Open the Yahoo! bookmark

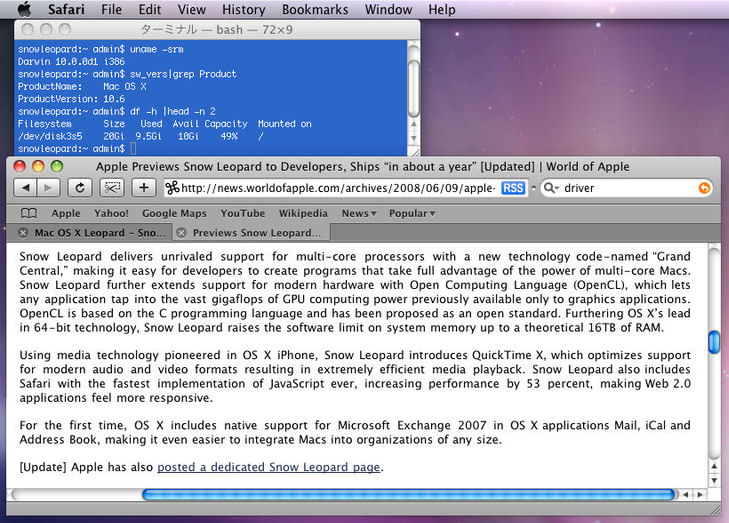click(111, 213)
